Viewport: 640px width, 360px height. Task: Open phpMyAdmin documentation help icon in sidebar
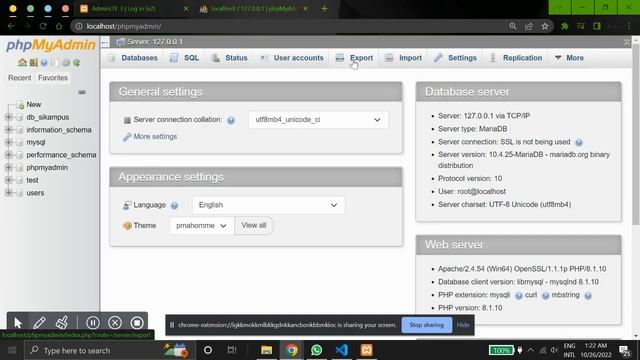click(x=44, y=62)
